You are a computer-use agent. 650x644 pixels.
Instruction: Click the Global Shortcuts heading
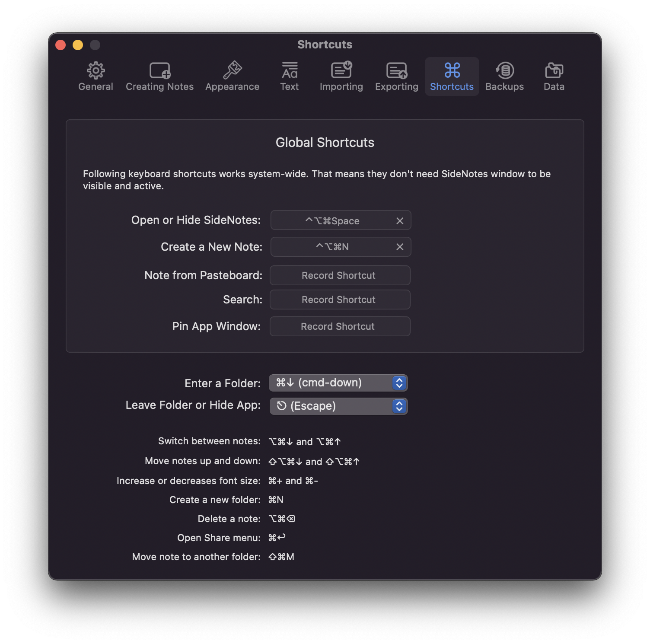coord(325,143)
